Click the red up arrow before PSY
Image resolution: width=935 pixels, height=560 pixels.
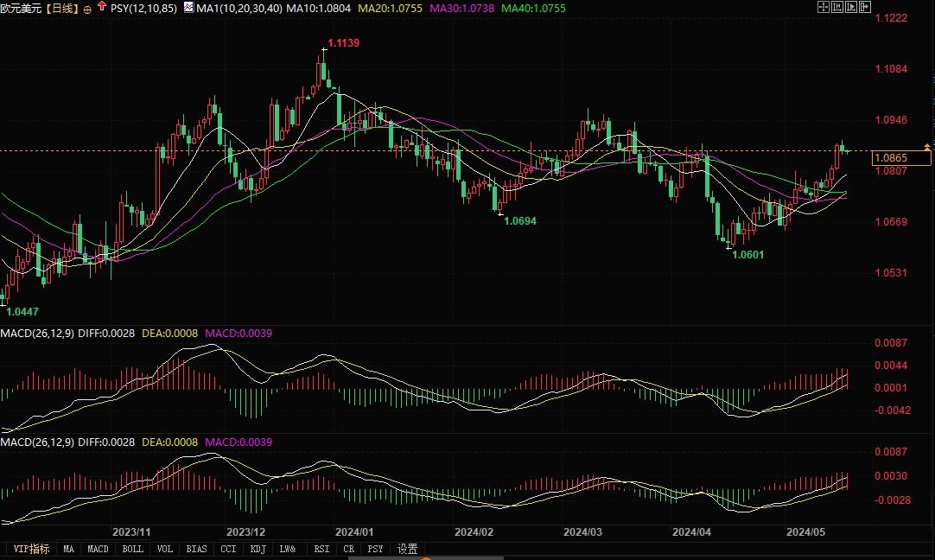(102, 8)
